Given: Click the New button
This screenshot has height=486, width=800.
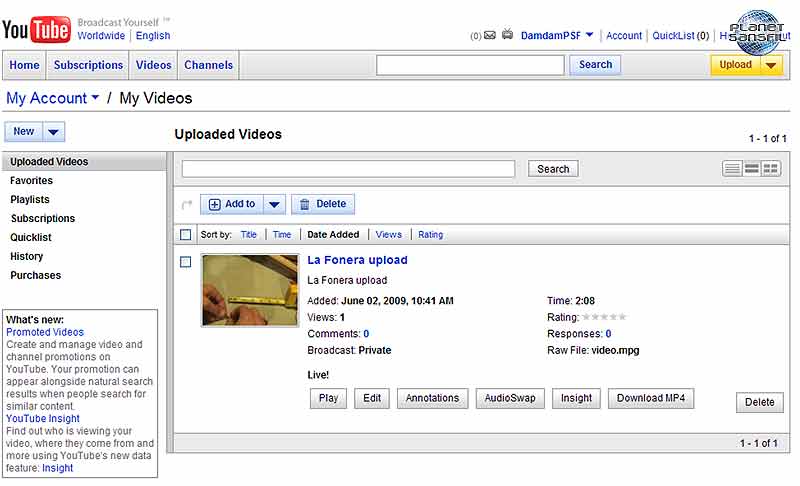Looking at the screenshot, I should 24,132.
